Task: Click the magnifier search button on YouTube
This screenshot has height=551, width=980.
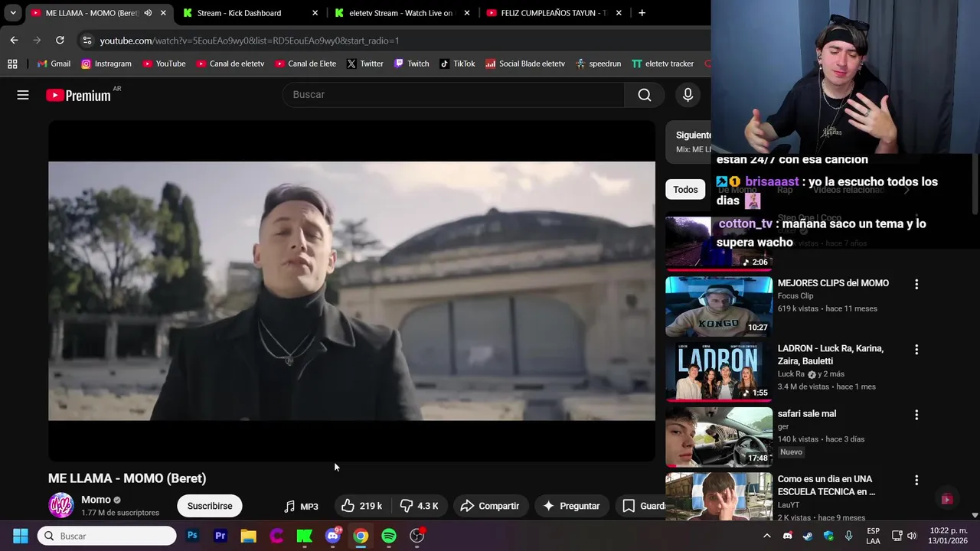Action: coord(645,95)
